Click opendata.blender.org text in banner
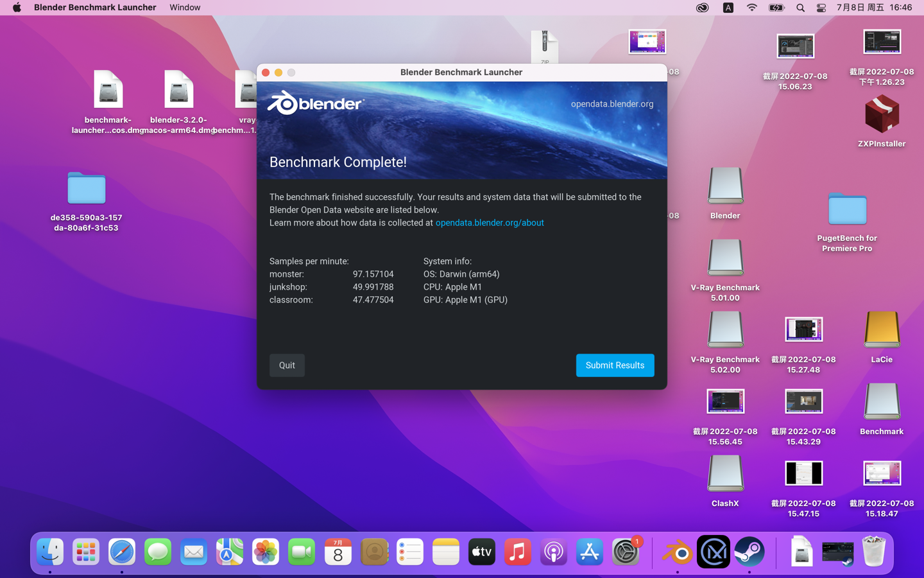 [x=612, y=104]
